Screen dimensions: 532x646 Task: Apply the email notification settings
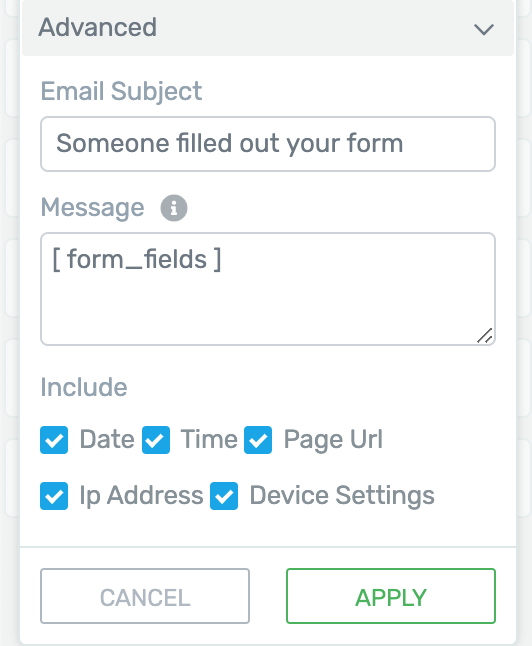coord(391,596)
